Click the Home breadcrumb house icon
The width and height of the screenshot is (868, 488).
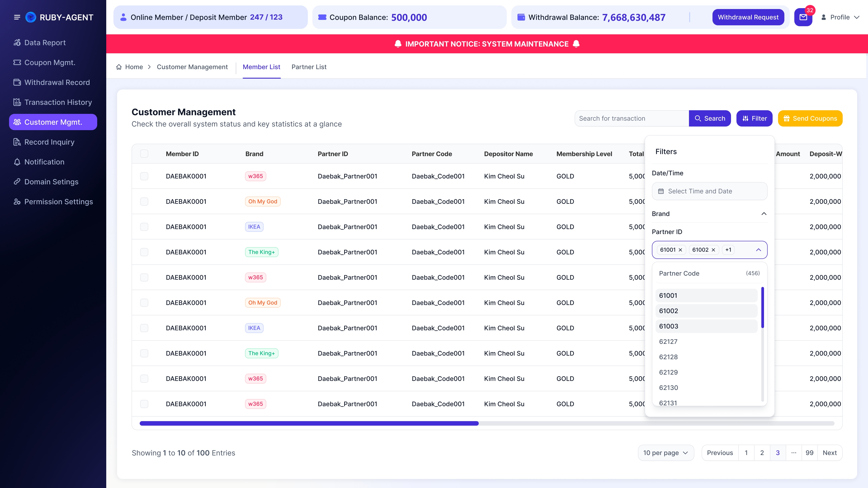point(119,67)
